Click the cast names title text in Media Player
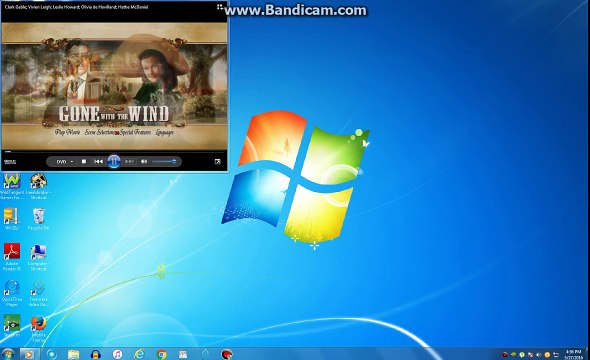Screen dimensions: 590x360 (76, 7)
